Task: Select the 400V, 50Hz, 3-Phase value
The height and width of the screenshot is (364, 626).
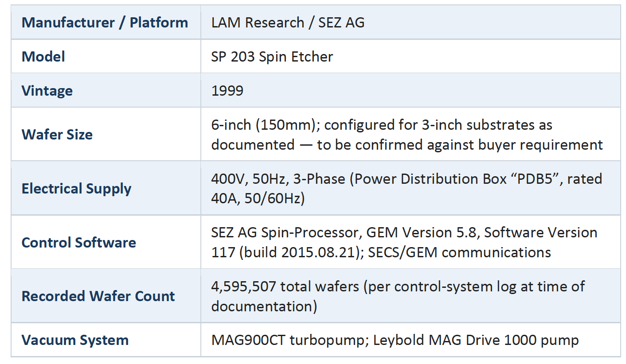Action: [x=278, y=179]
